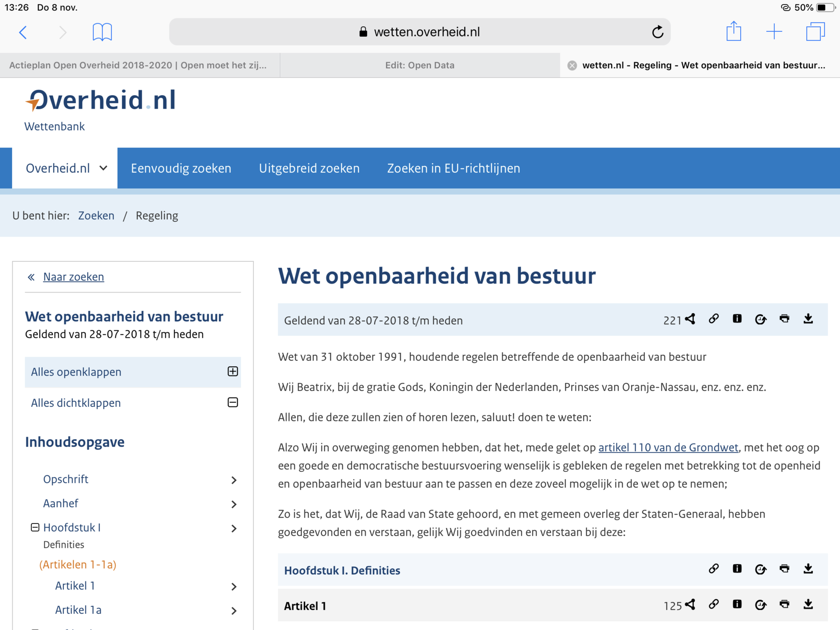Follow the Zoeken breadcrumb link
The width and height of the screenshot is (840, 630).
tap(96, 216)
